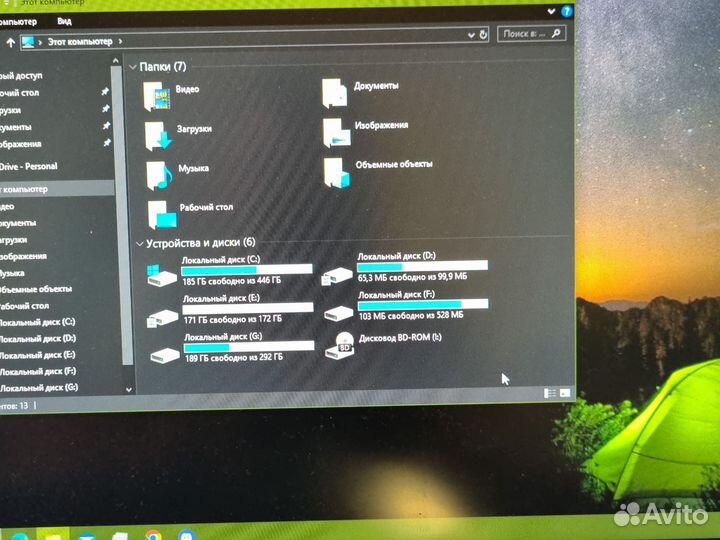Switch to details view in status bar
Image resolution: width=720 pixels, height=540 pixels.
point(549,393)
